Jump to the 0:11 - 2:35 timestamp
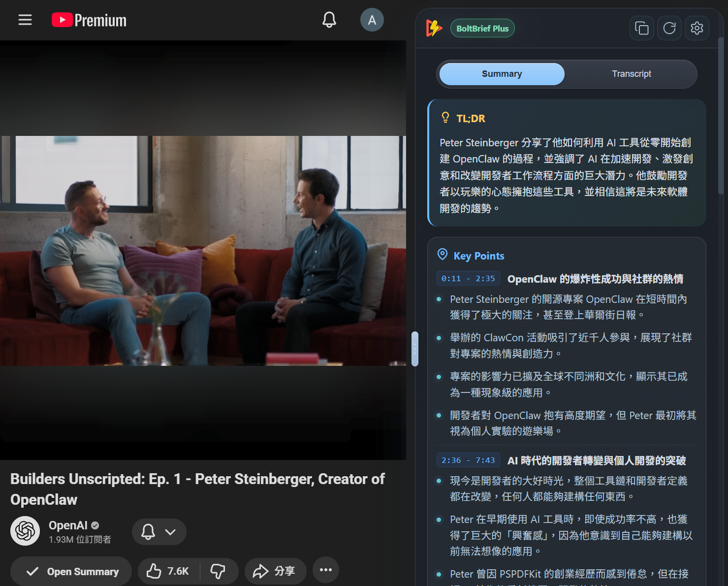 [468, 279]
